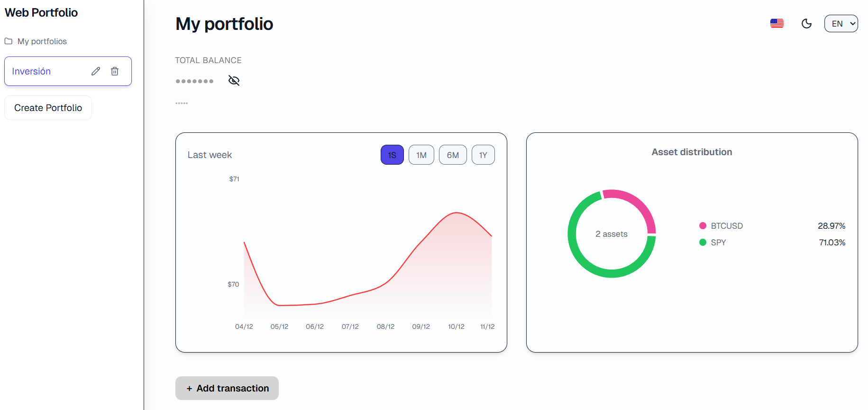Screen dimensions: 868x410
Task: Open the EN language dropdown
Action: (841, 23)
